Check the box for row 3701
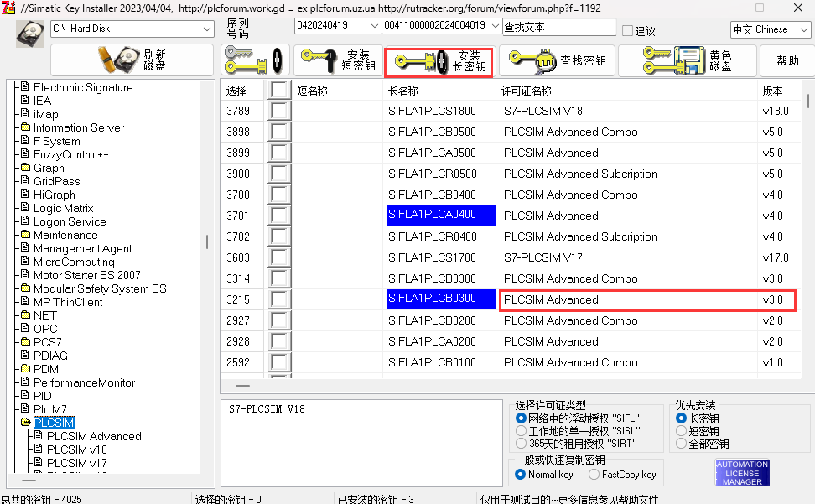 point(279,216)
